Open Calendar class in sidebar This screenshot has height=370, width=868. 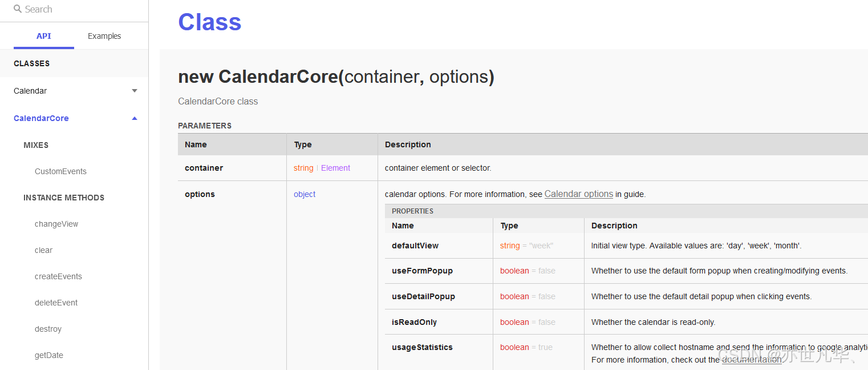click(30, 91)
